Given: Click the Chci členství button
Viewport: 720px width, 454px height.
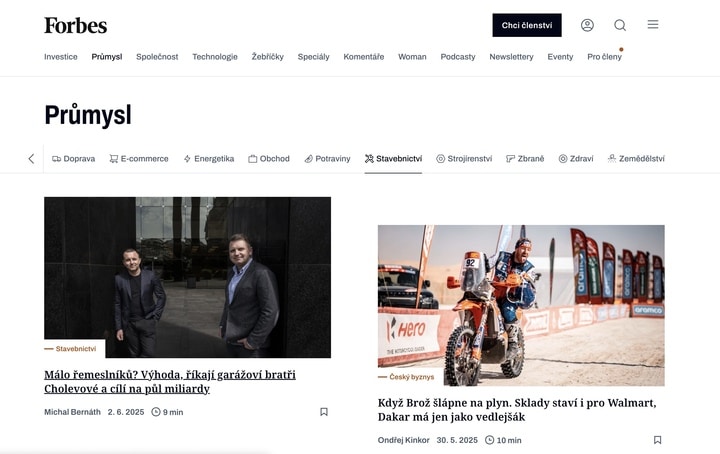Looking at the screenshot, I should pyautogui.click(x=527, y=25).
